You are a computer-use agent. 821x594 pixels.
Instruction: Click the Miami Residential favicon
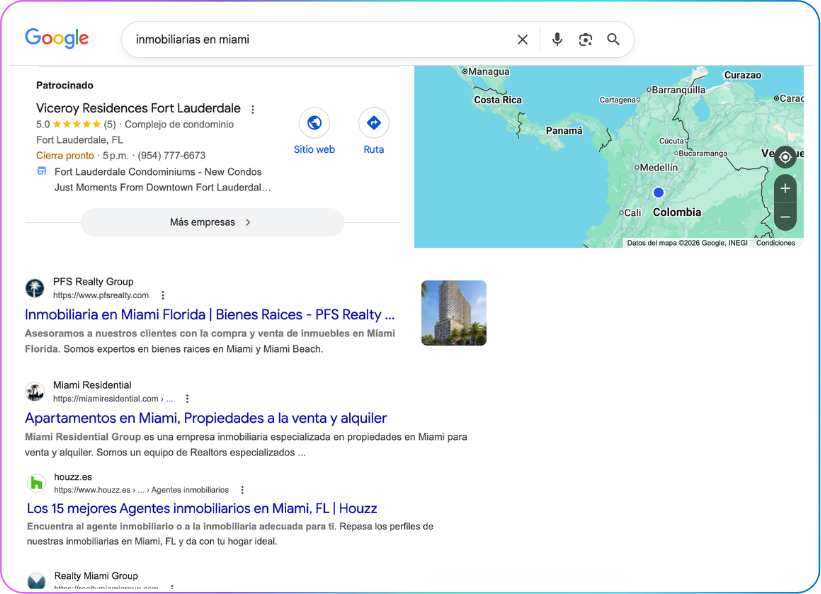tap(35, 392)
